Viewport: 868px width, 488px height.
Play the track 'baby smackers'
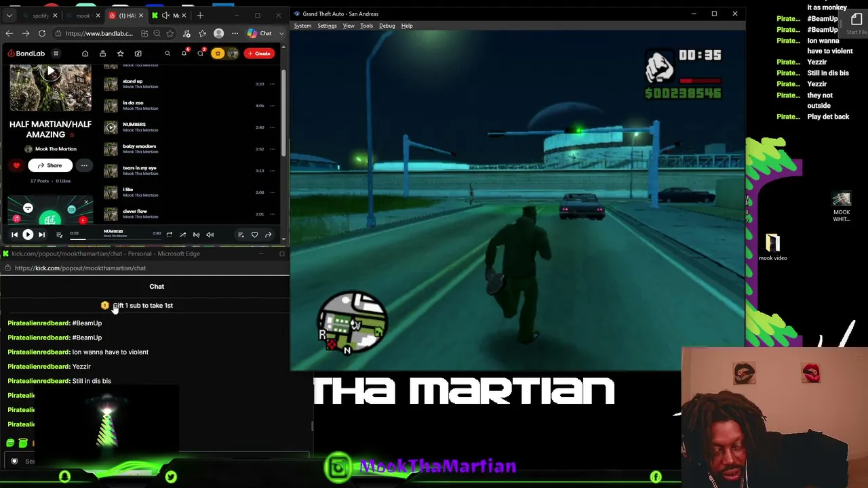click(111, 149)
